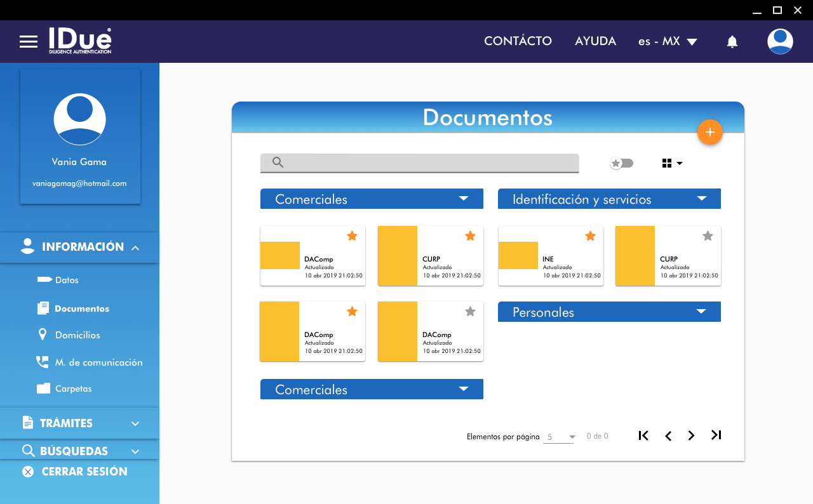
Task: Open Domicilios in the sidebar
Action: click(x=77, y=335)
